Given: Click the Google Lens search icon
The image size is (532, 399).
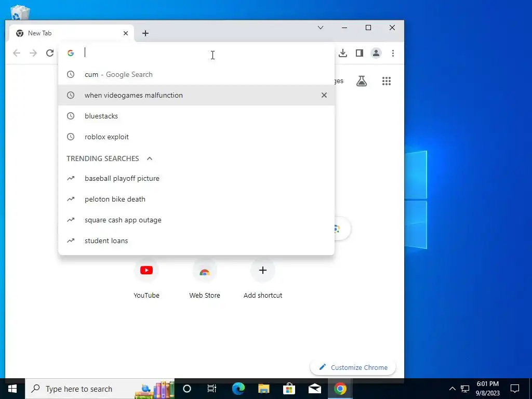Looking at the screenshot, I should coord(337,229).
